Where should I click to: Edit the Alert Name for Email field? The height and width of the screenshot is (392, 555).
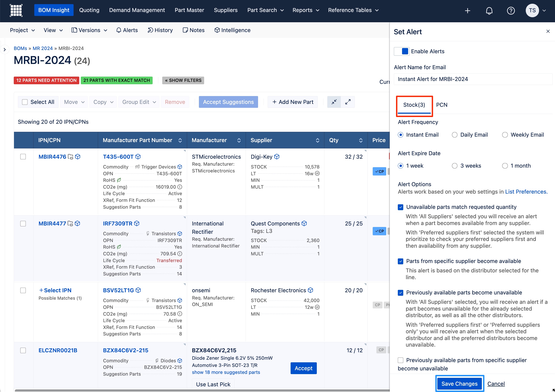tap(473, 79)
